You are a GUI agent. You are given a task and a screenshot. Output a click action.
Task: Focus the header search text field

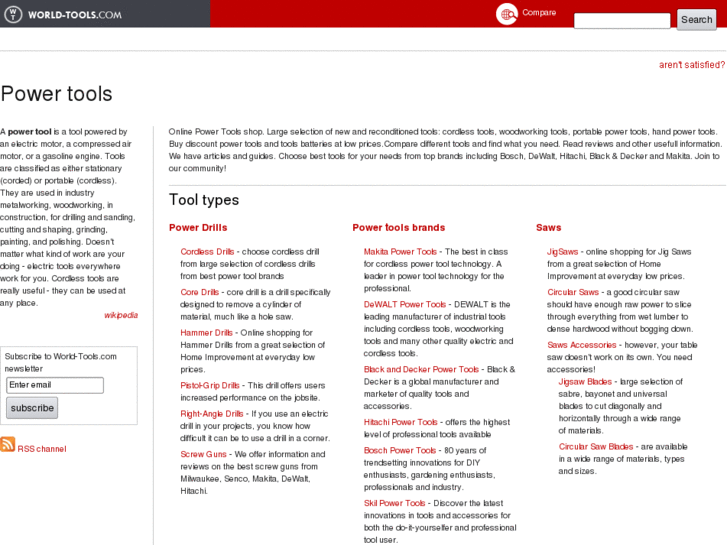coord(622,20)
